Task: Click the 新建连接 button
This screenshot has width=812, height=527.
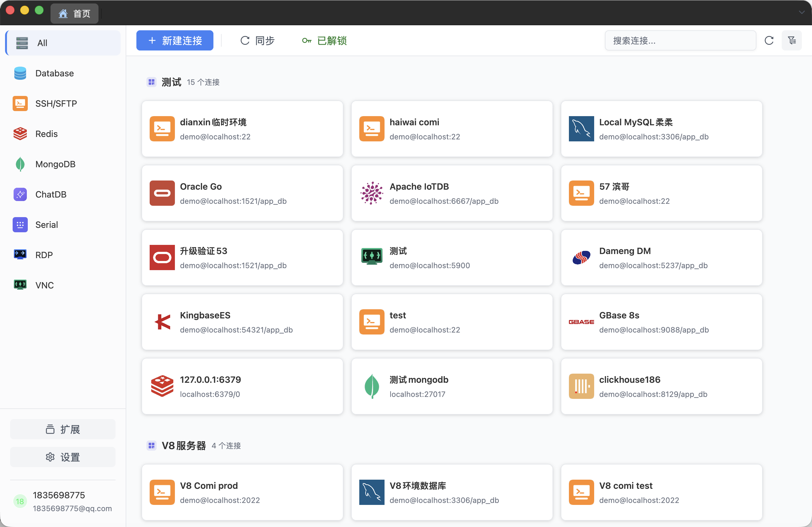Action: tap(175, 41)
